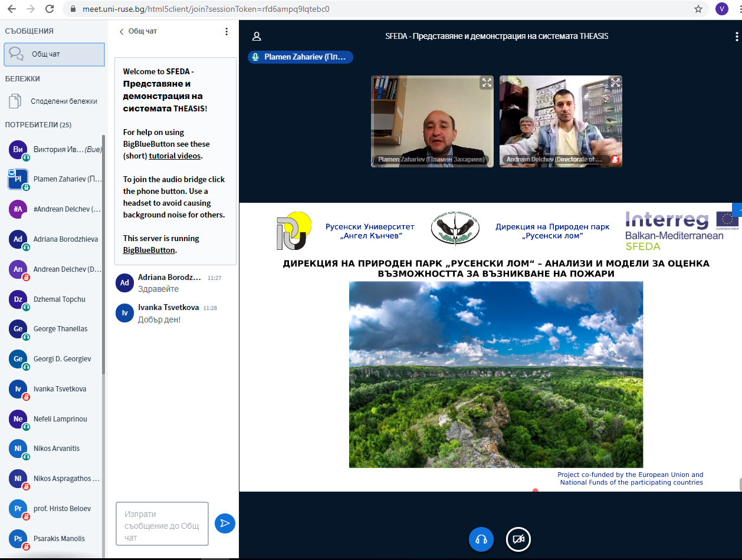
Task: Open chat options three-dot menu
Action: tap(226, 32)
